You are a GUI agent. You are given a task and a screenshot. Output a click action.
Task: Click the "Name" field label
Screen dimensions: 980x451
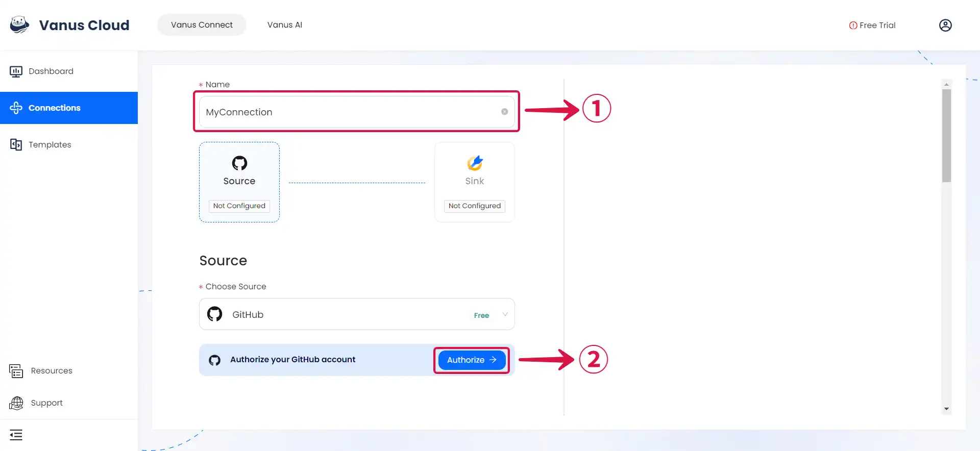[217, 85]
